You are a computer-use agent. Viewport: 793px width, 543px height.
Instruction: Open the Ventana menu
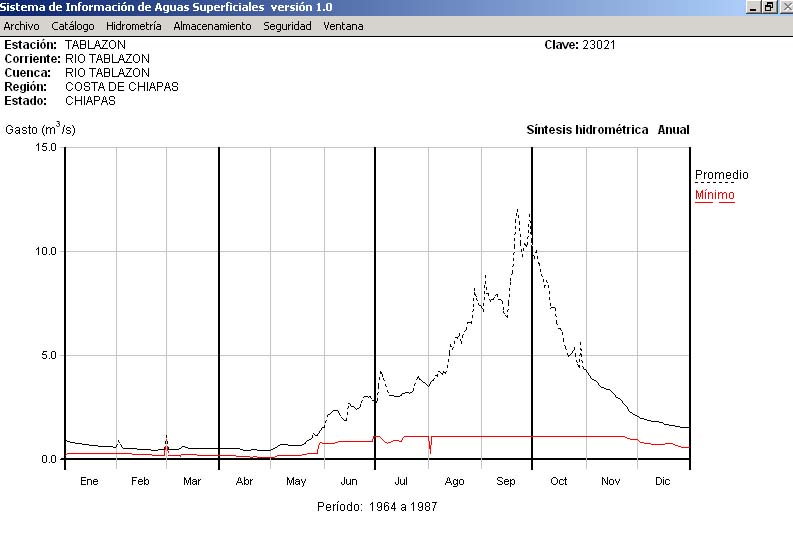pyautogui.click(x=343, y=26)
